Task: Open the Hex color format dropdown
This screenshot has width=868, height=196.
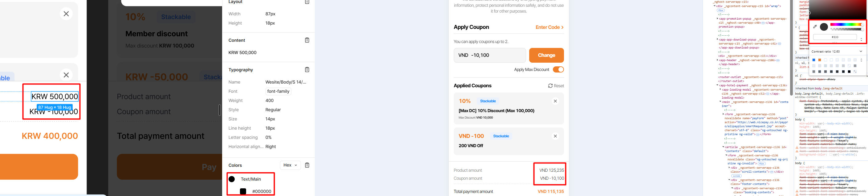Action: (x=290, y=165)
